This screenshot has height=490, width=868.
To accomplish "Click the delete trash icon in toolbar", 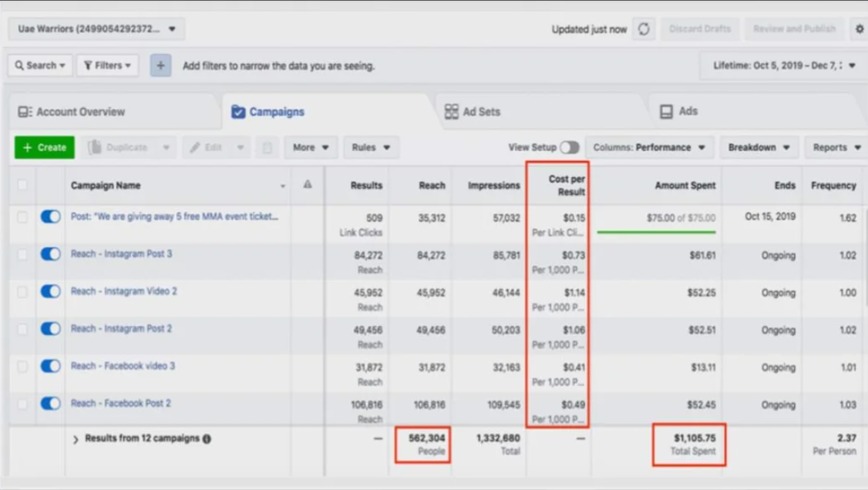I will (x=267, y=148).
